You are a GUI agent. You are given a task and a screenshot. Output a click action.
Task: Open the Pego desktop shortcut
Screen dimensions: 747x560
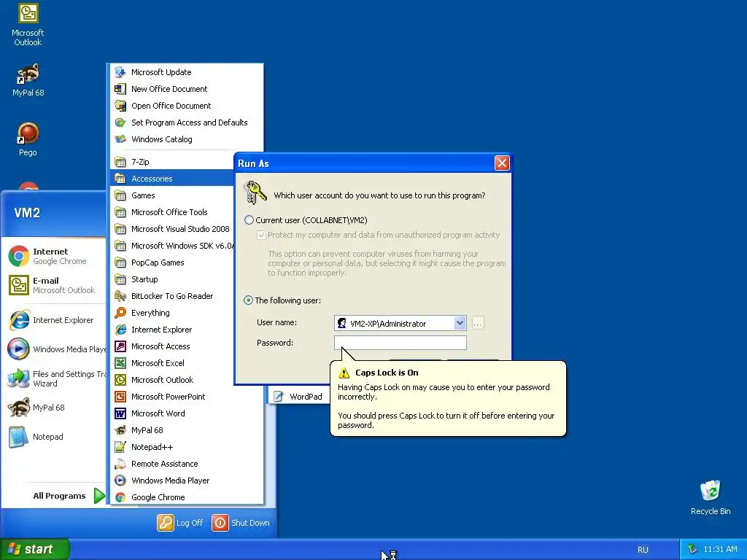click(x=28, y=139)
